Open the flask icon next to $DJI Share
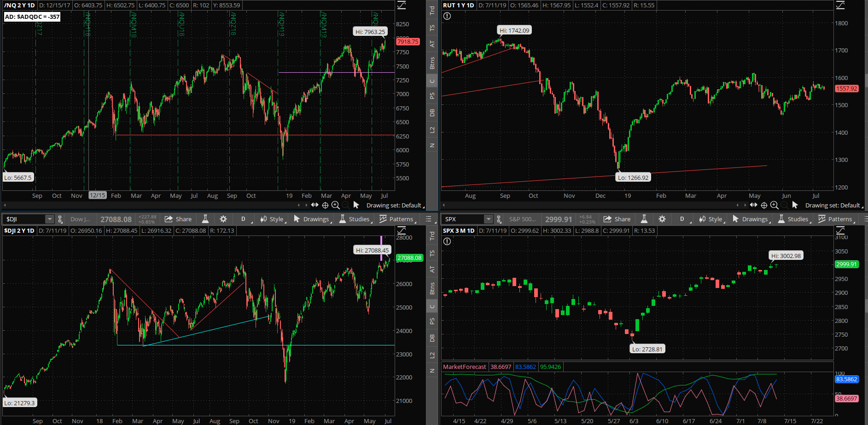The height and width of the screenshot is (425, 868). [x=205, y=219]
